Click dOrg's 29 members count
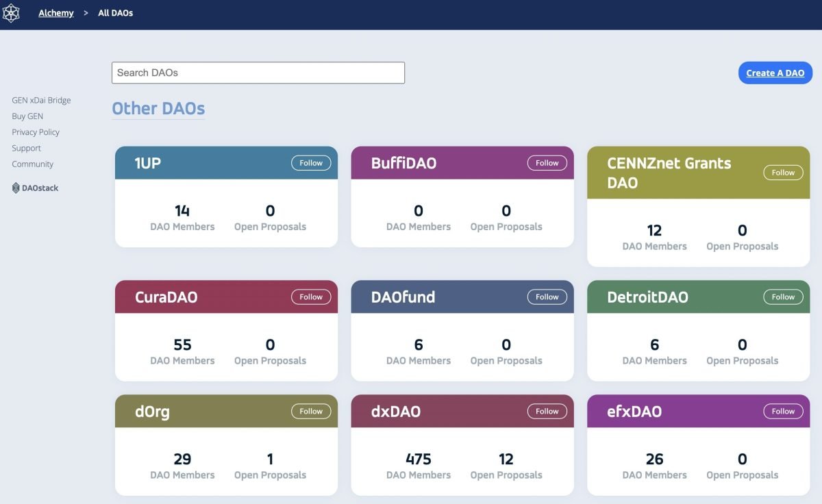 pos(182,459)
